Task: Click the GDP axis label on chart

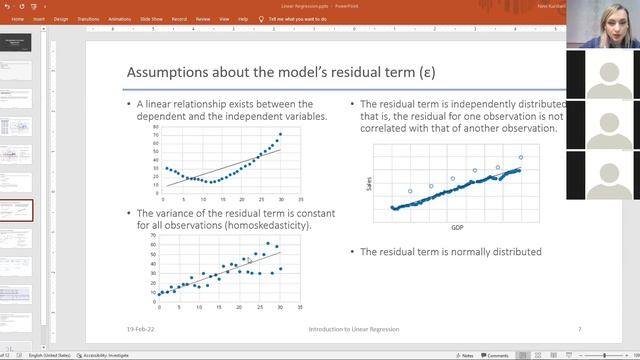Action: pos(457,228)
